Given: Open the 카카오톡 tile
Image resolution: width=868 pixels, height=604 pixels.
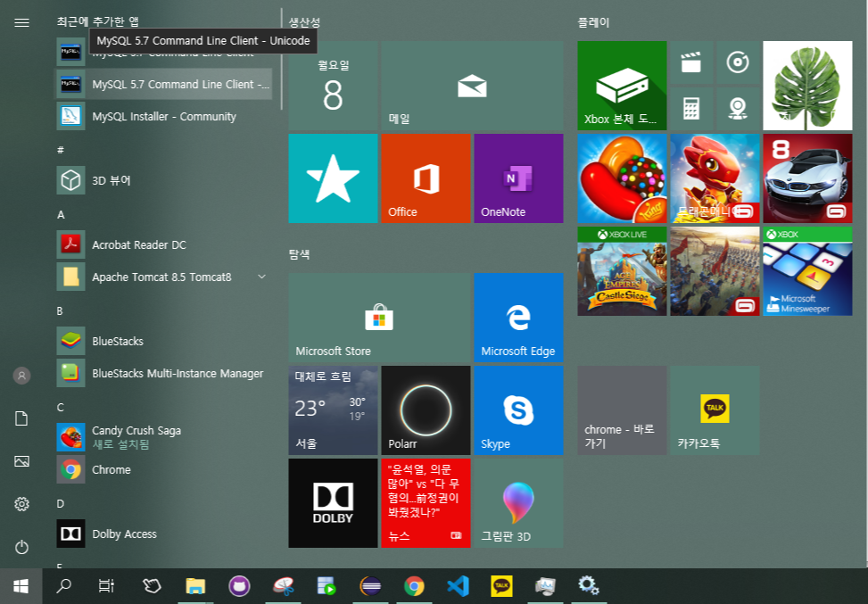Looking at the screenshot, I should click(x=715, y=410).
